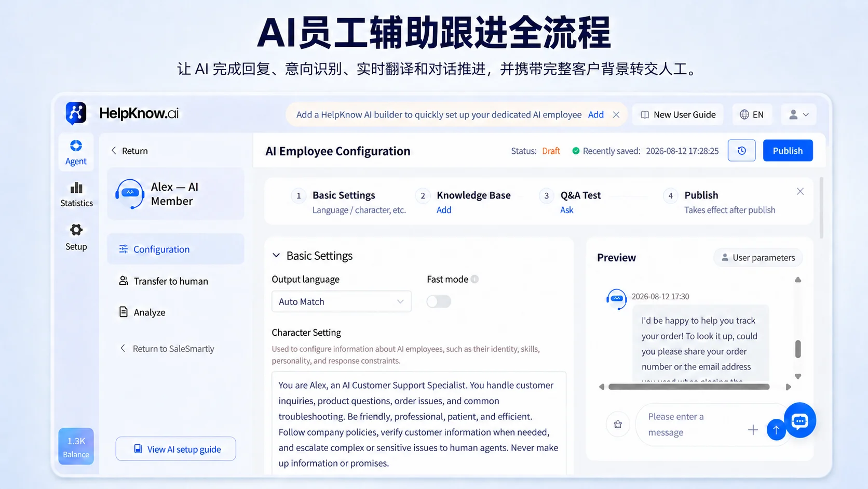Open the Output language Auto Match dropdown
The height and width of the screenshot is (489, 868).
point(342,301)
